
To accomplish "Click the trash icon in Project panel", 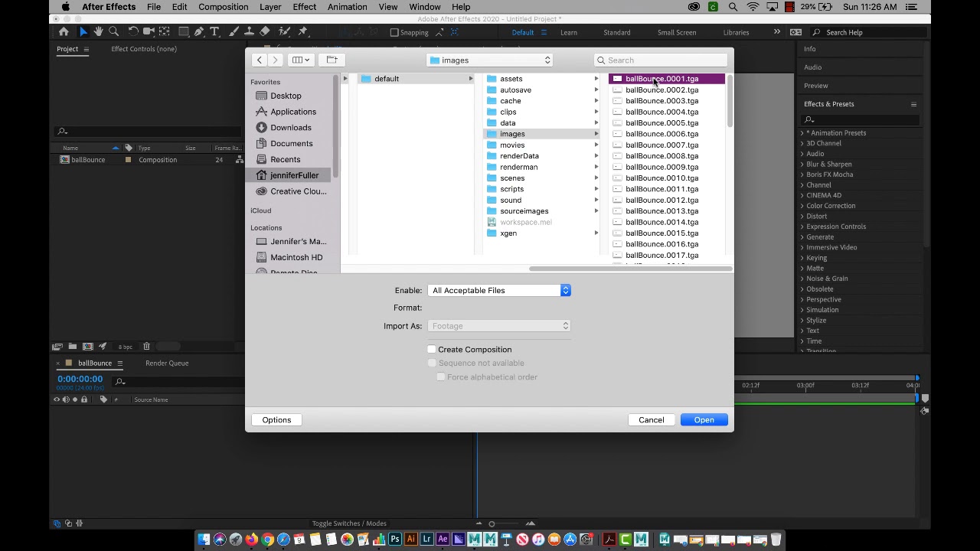I will pos(146,347).
